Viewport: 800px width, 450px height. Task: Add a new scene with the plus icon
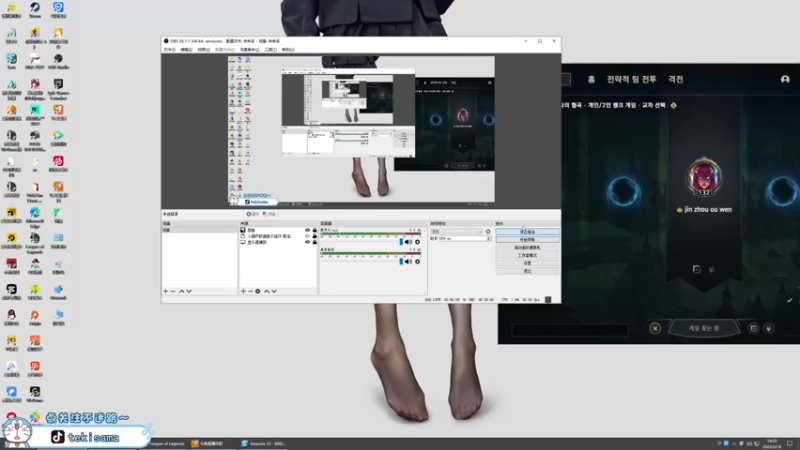click(165, 291)
